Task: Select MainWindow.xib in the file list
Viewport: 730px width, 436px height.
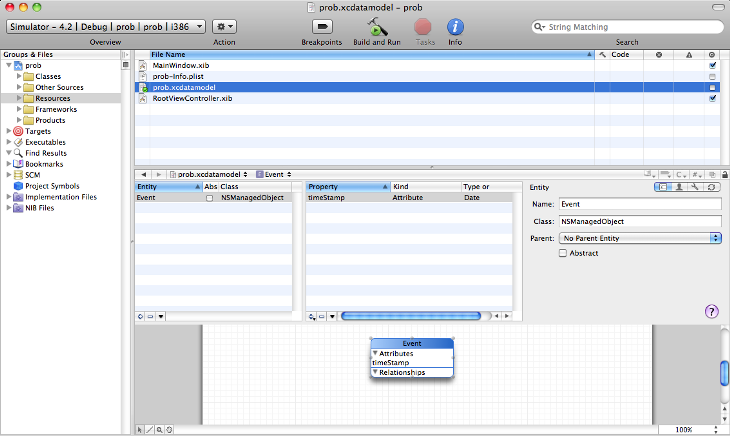Action: [x=181, y=66]
